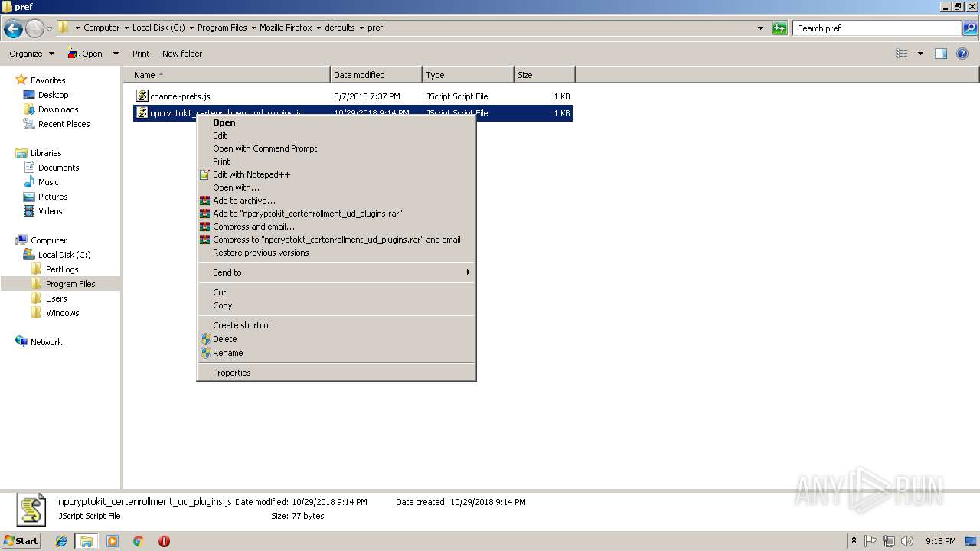Open the views options dropdown arrow
This screenshot has width=980, height=551.
click(x=920, y=54)
